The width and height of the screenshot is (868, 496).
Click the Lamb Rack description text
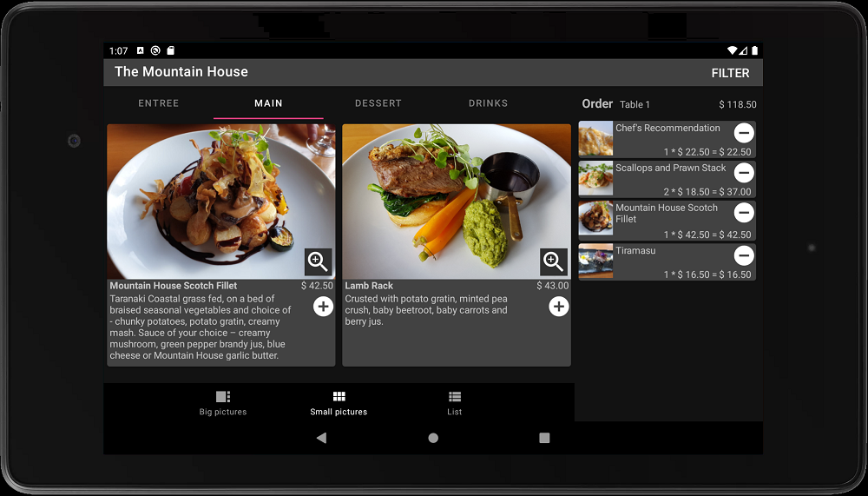pos(426,310)
